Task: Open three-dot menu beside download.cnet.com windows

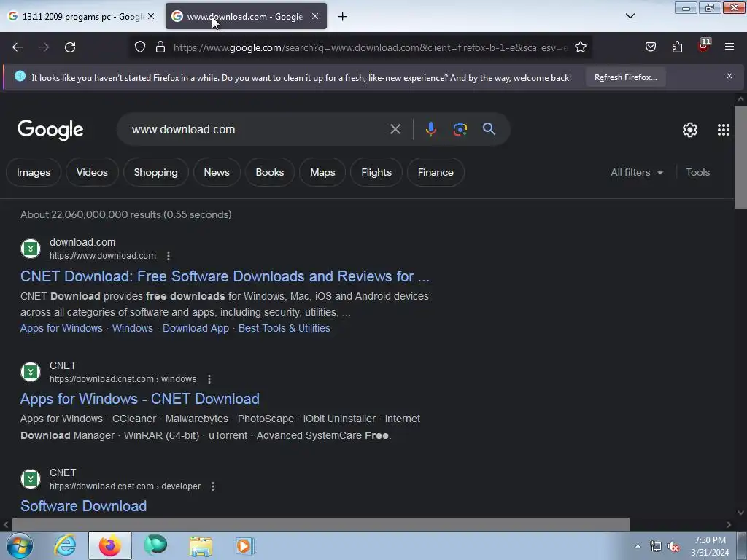Action: tap(209, 379)
